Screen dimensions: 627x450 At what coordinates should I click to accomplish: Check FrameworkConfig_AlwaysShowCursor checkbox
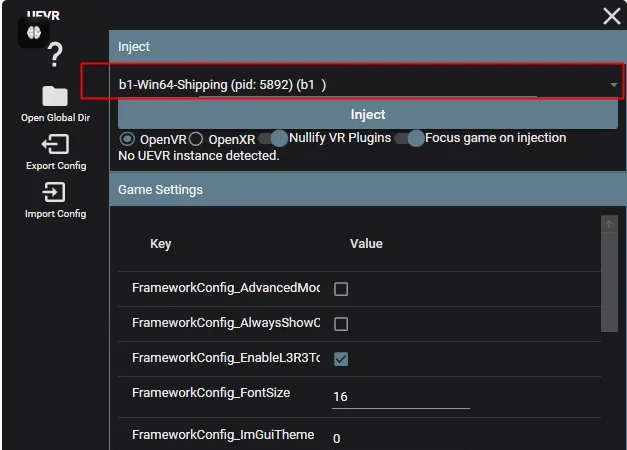point(341,324)
